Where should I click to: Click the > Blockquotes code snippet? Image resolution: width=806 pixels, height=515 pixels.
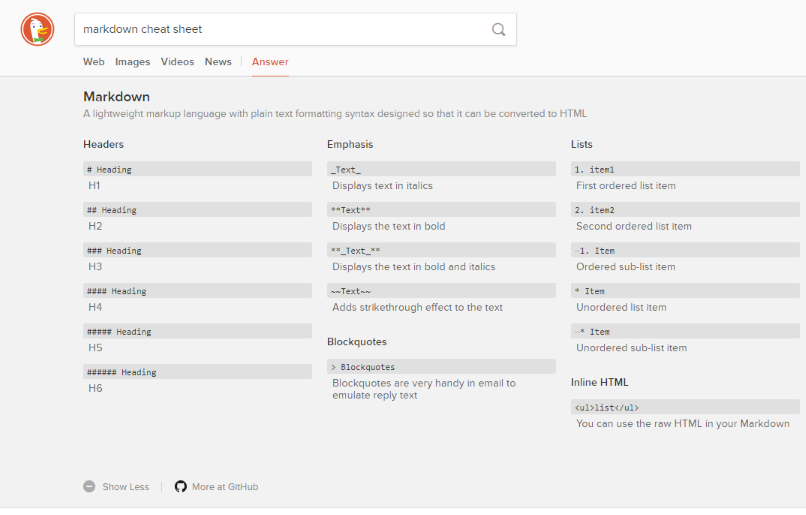(x=363, y=367)
